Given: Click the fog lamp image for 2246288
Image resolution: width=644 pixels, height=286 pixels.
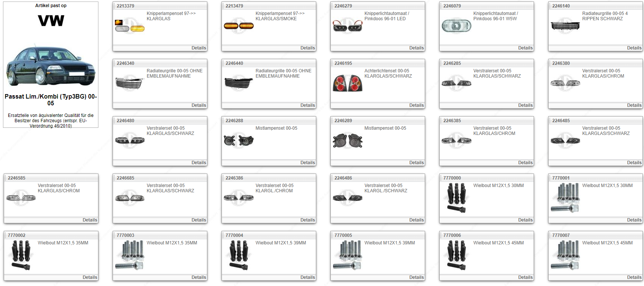Looking at the screenshot, I should [238, 141].
